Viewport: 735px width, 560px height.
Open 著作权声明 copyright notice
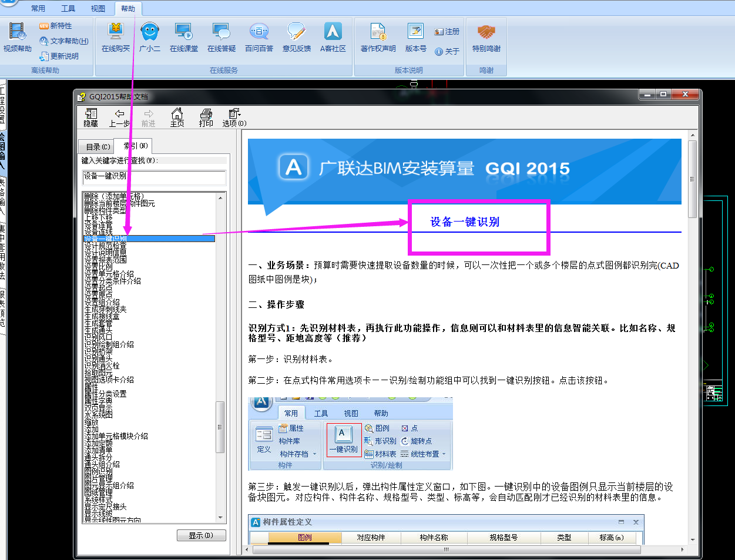378,37
